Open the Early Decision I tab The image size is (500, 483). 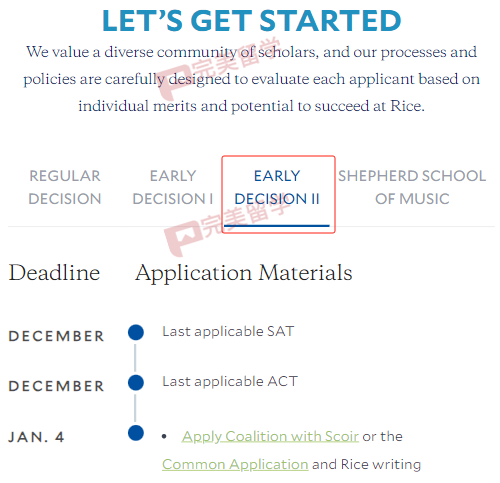[173, 187]
